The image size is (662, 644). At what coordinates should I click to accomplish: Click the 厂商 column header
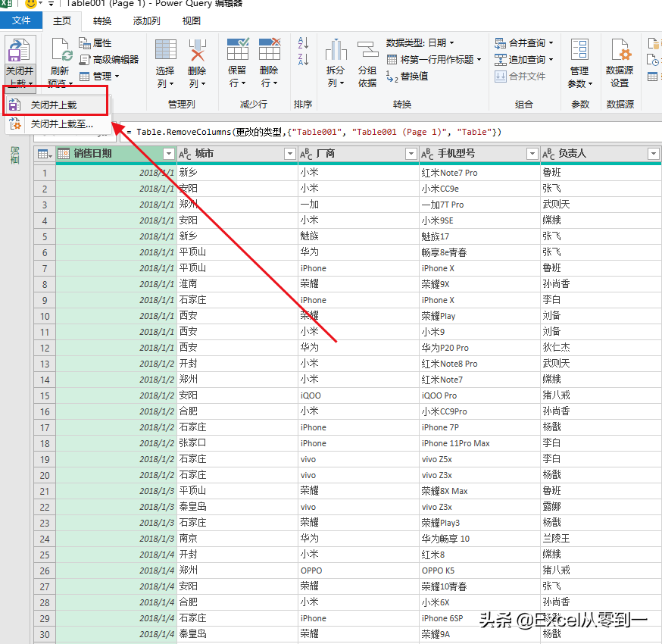[x=358, y=154]
